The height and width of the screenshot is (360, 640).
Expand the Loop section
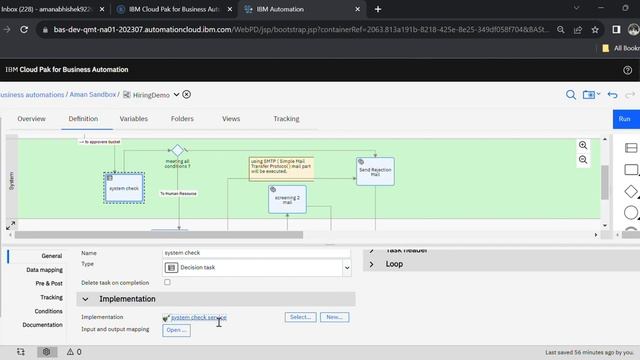pos(371,264)
